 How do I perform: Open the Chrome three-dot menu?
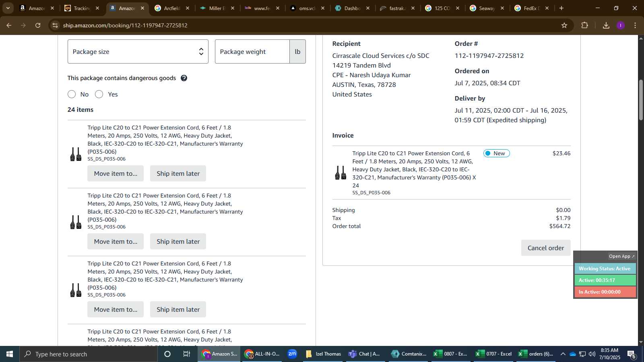tap(635, 25)
